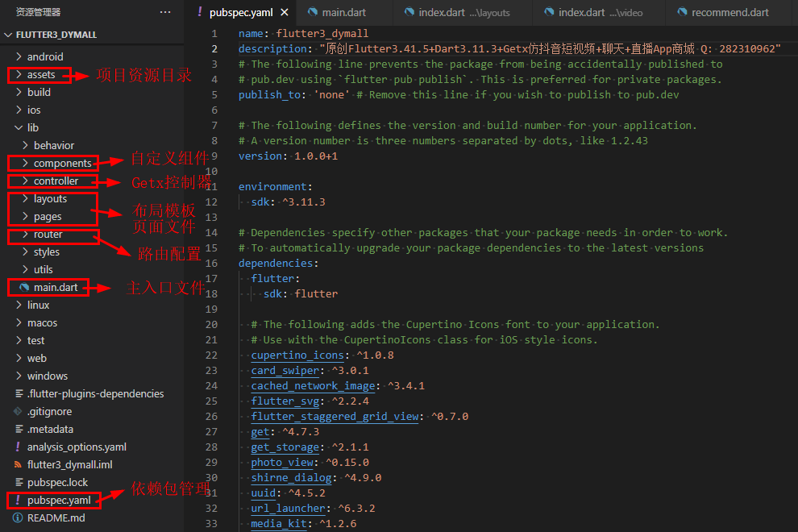Collapse the lib folder
This screenshot has height=532, width=798.
(x=19, y=127)
